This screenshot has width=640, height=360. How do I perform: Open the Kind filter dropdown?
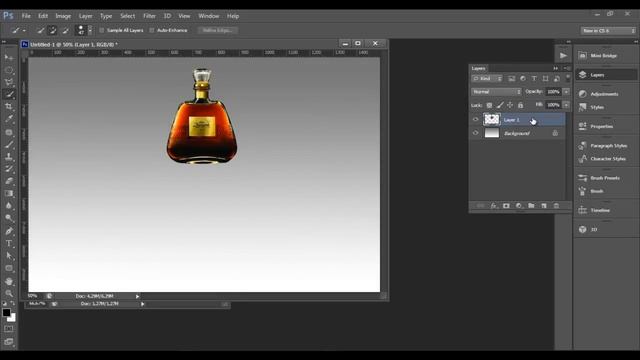point(487,78)
